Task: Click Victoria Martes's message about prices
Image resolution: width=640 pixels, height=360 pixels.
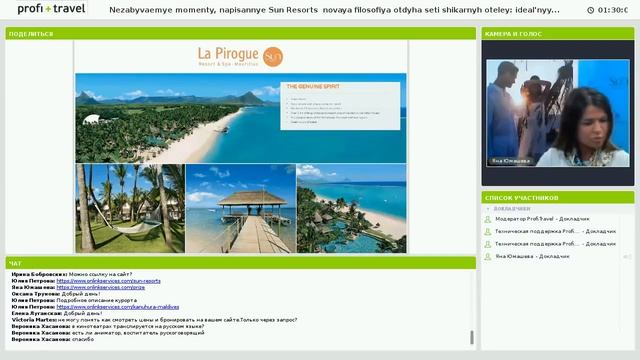Action: pyautogui.click(x=178, y=320)
